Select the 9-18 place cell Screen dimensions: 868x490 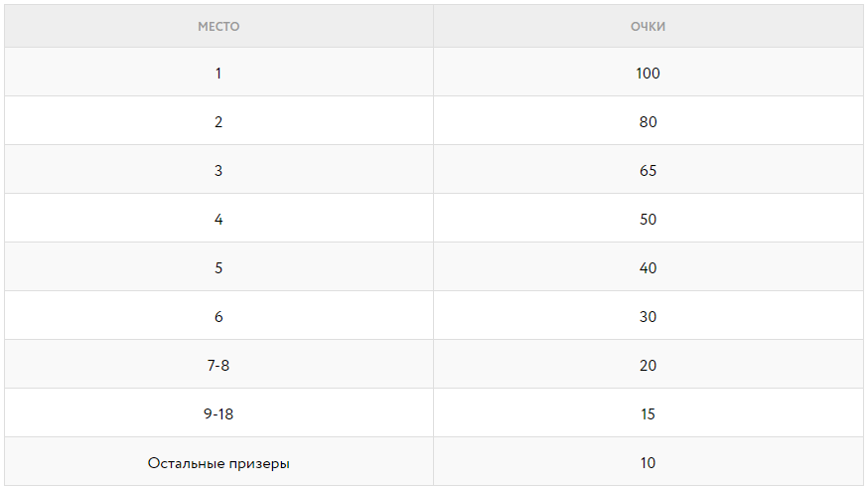pos(218,414)
